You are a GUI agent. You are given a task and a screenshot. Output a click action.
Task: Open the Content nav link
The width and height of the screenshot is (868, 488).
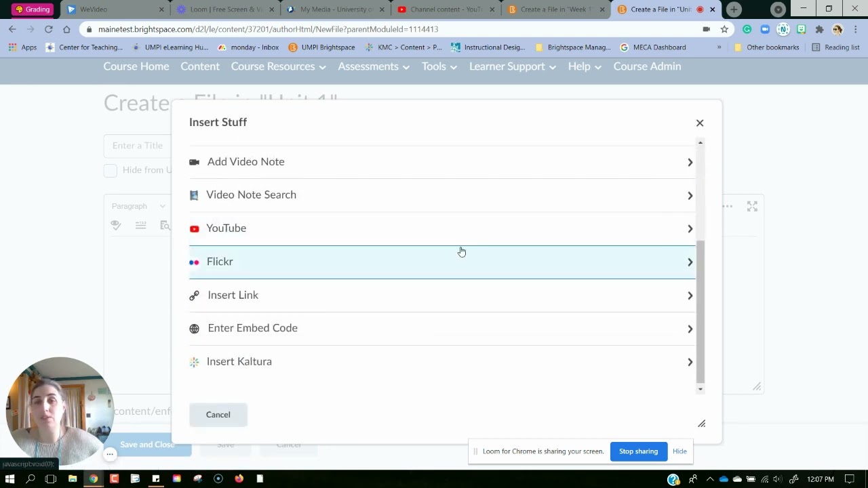pos(200,66)
